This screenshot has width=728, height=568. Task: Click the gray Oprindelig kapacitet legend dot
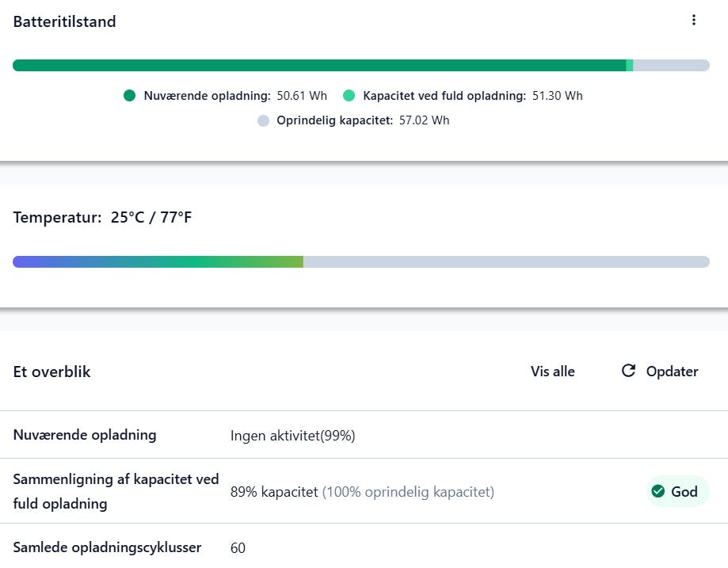coord(264,120)
